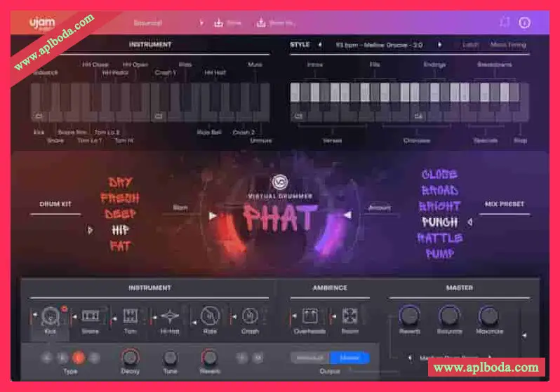
Task: Select the highlighted orange Type button
Action: (x=79, y=358)
